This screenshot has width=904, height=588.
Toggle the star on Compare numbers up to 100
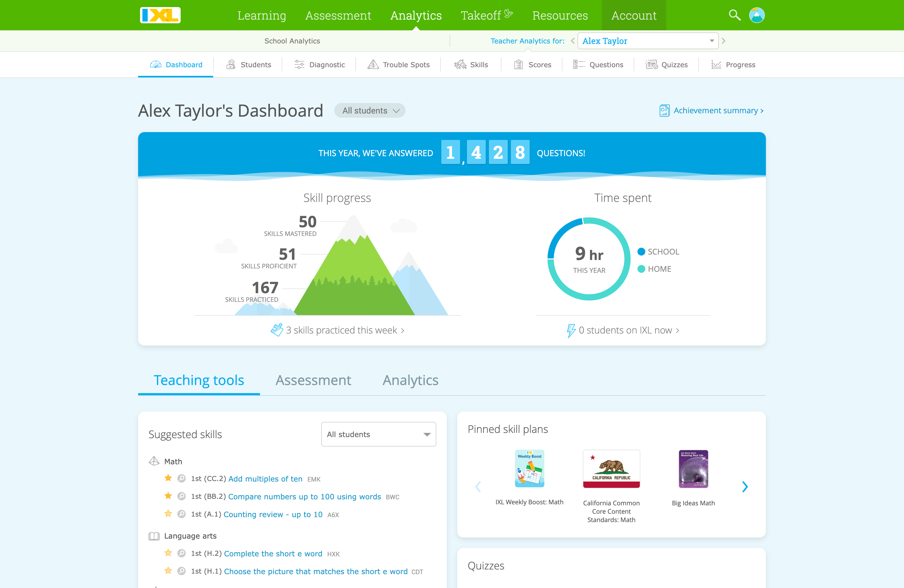click(168, 496)
